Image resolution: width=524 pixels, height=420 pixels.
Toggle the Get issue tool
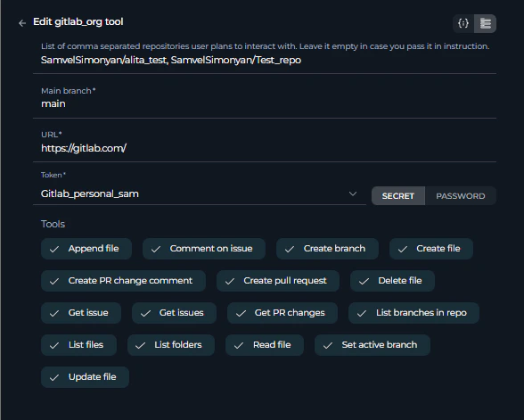click(81, 313)
